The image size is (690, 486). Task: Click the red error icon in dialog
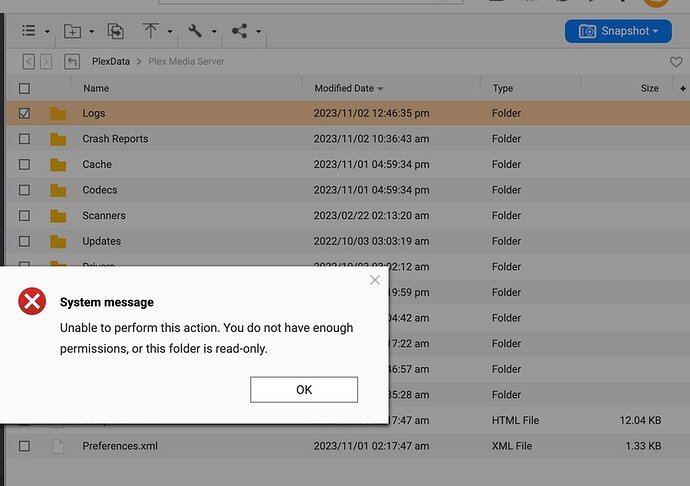[32, 301]
